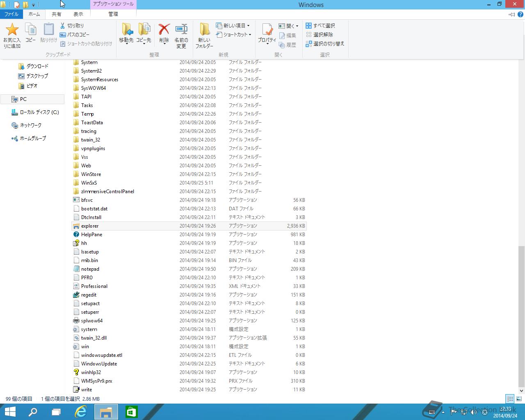This screenshot has height=420, width=525.
Task: Click the プロパティ checkmark icon
Action: coord(267,30)
